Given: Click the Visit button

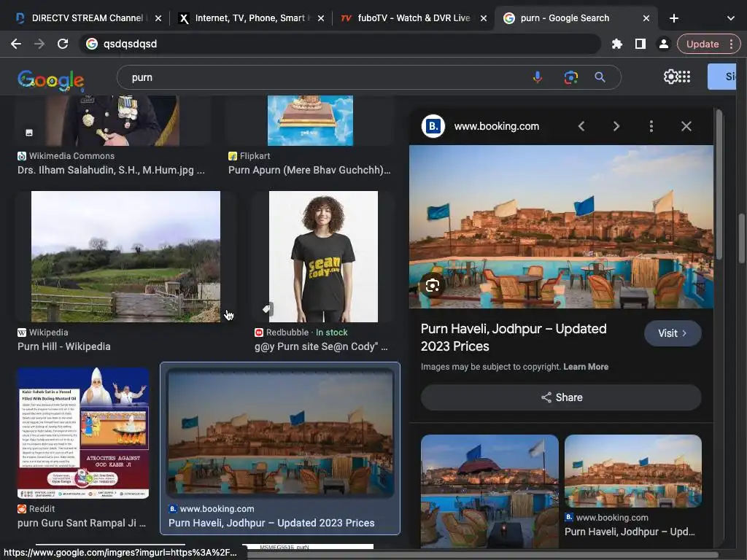Looking at the screenshot, I should (x=673, y=333).
